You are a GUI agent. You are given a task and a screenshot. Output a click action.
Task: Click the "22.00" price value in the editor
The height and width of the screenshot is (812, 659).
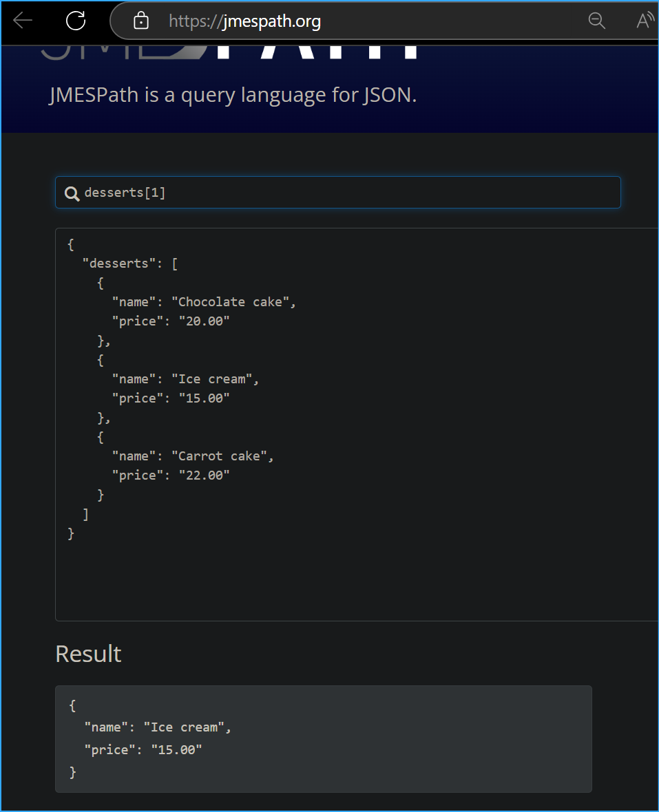tap(204, 475)
